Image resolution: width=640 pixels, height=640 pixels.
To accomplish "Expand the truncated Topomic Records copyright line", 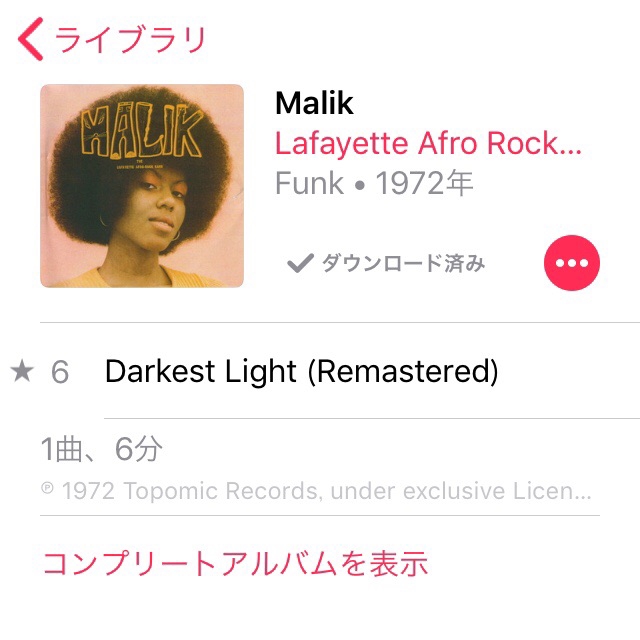I will (316, 491).
